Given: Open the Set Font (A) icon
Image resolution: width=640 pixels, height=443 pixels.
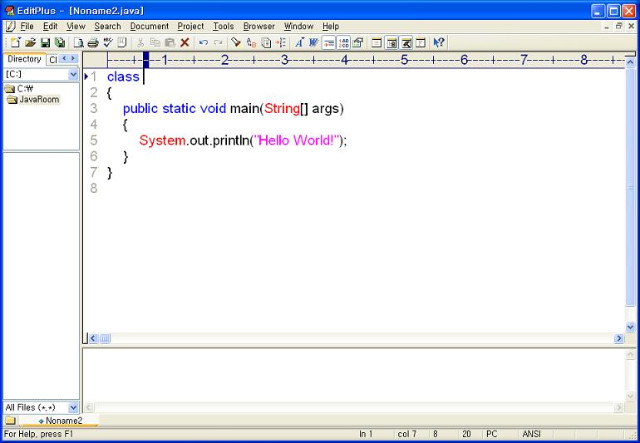Looking at the screenshot, I should point(299,42).
